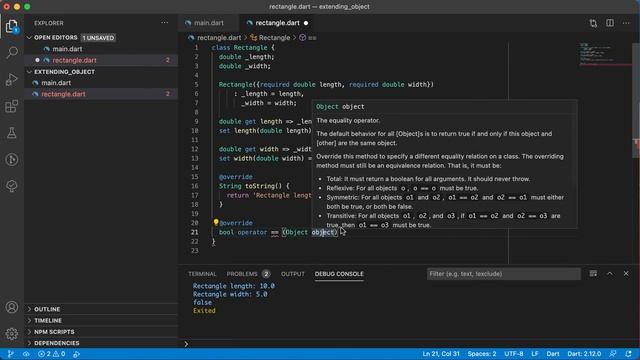This screenshot has width=640, height=360.
Task: Click the lightbulb quick fix on line 20
Action: (x=216, y=222)
